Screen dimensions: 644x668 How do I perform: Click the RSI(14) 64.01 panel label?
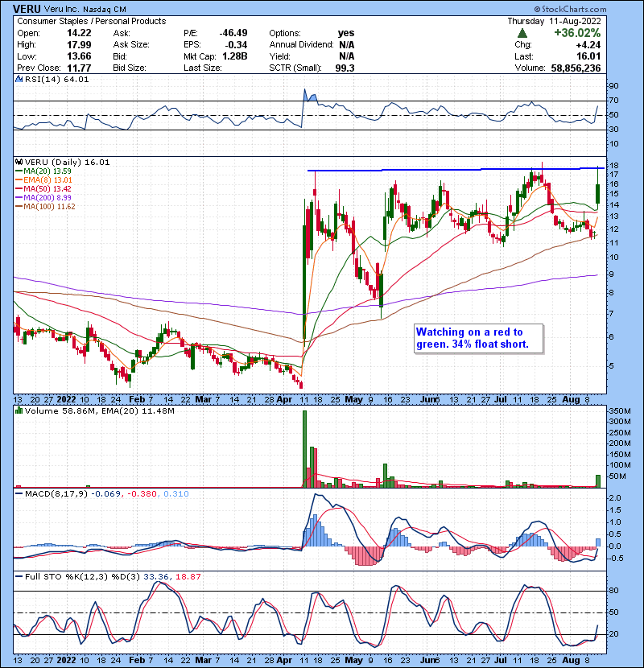[56, 79]
